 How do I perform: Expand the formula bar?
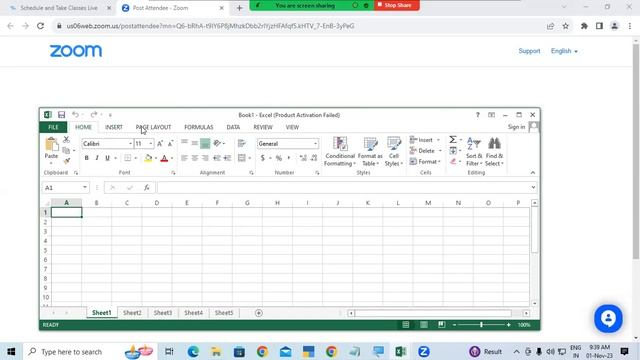coord(533,187)
